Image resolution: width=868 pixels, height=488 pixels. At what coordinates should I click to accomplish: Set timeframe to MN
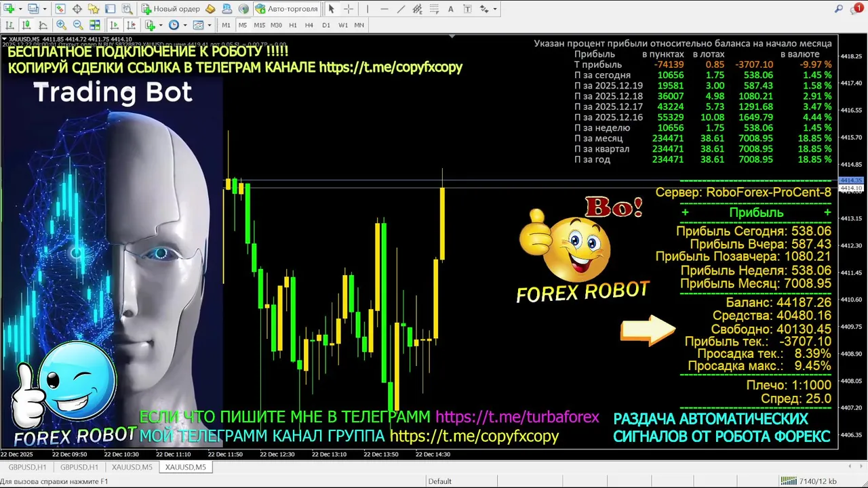click(x=359, y=25)
